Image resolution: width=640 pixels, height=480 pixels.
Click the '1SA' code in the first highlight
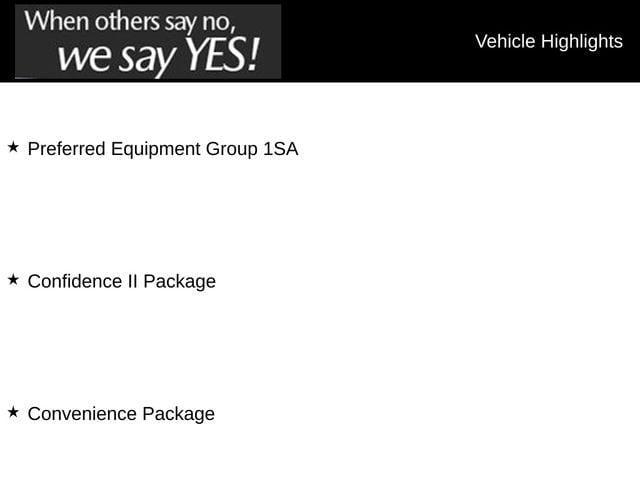[x=281, y=149]
